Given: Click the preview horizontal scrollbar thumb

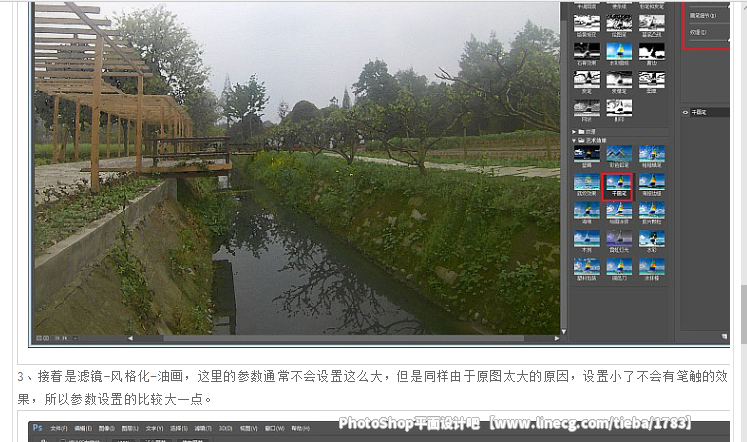Looking at the screenshot, I should 343,338.
